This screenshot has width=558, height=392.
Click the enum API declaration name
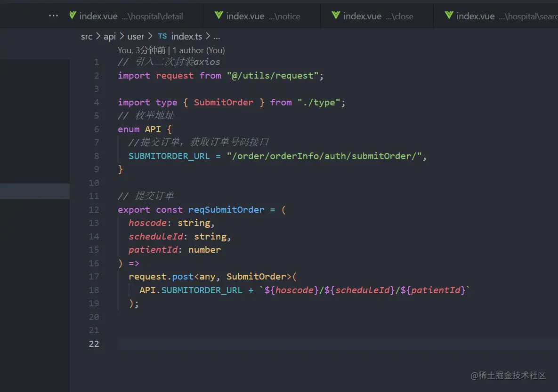(x=153, y=129)
